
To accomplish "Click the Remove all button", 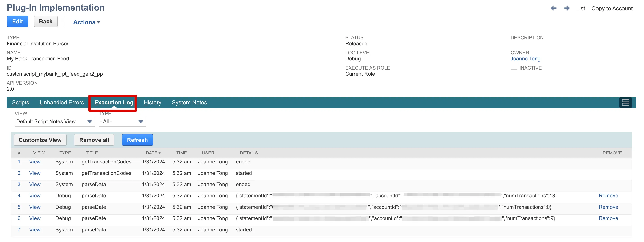I will coord(94,140).
